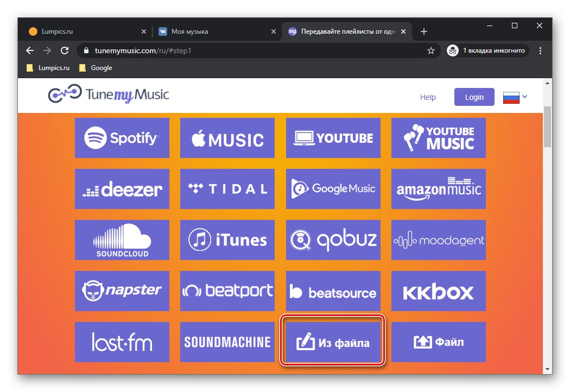The image size is (570, 392).
Task: Select Beatport from the services
Action: point(227,291)
